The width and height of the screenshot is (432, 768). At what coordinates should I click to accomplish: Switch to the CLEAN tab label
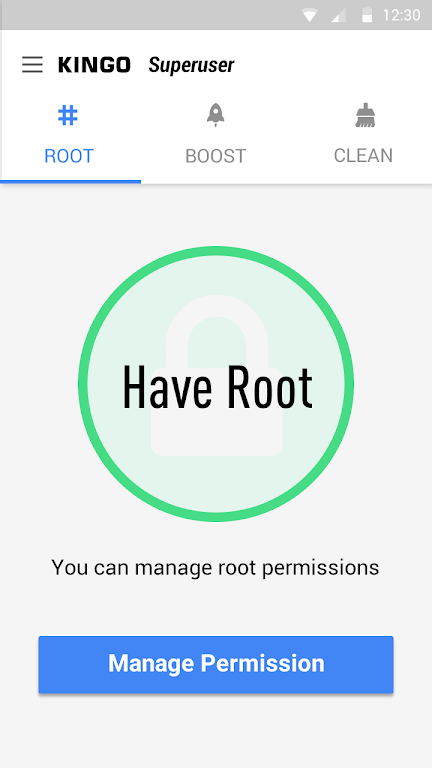click(x=363, y=156)
